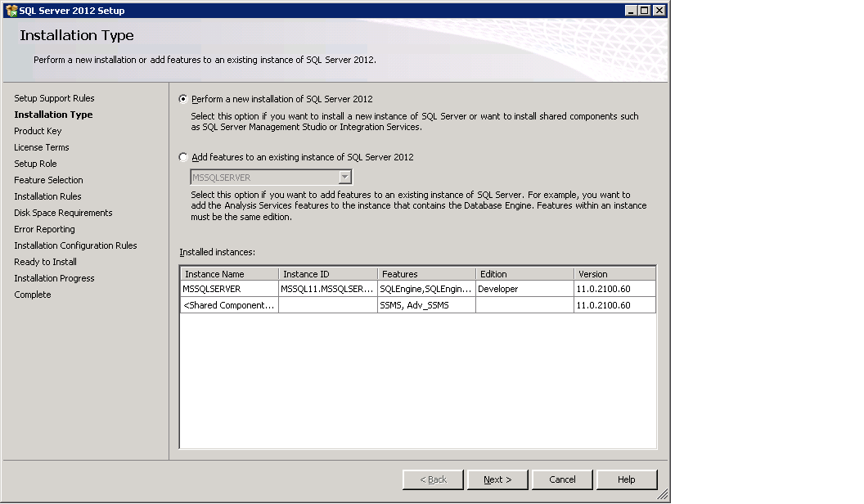The height and width of the screenshot is (504, 864).
Task: Open the MSSQLSERVER instance dropdown
Action: point(344,176)
